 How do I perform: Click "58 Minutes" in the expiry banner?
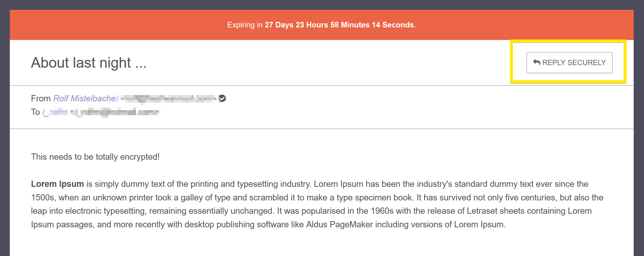pos(350,25)
